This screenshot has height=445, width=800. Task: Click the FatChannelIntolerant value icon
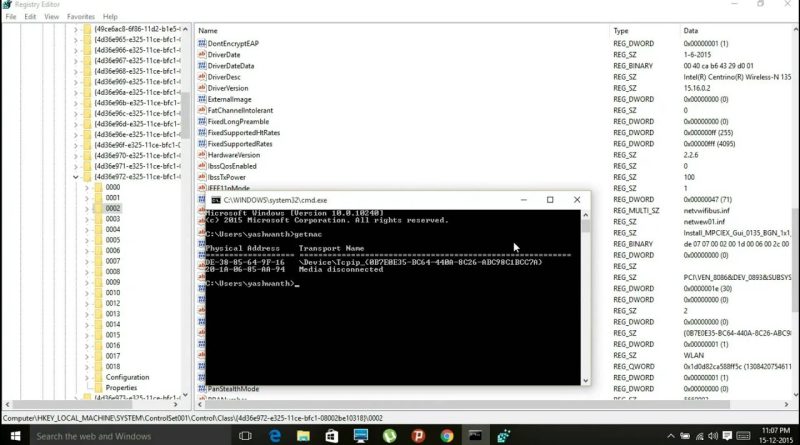point(202,110)
